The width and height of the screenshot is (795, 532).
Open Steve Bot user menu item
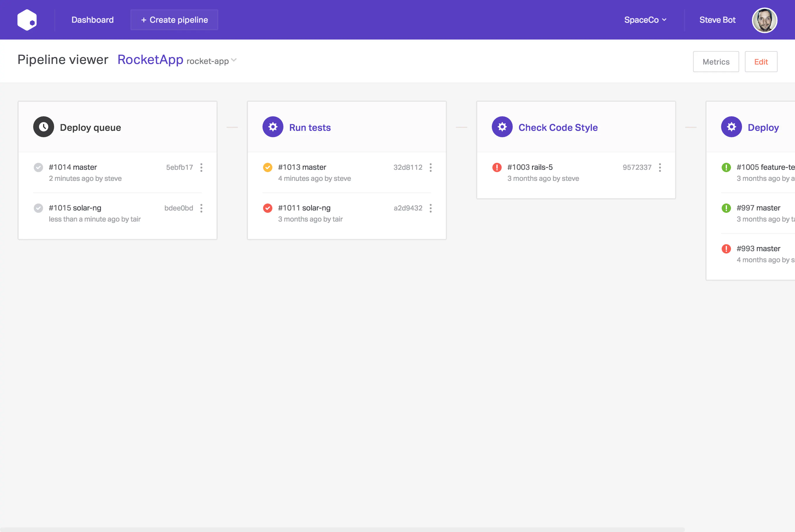[x=717, y=20]
